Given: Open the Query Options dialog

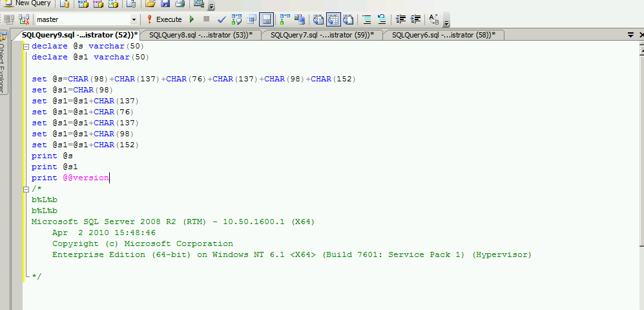Looking at the screenshot, I should [x=252, y=19].
